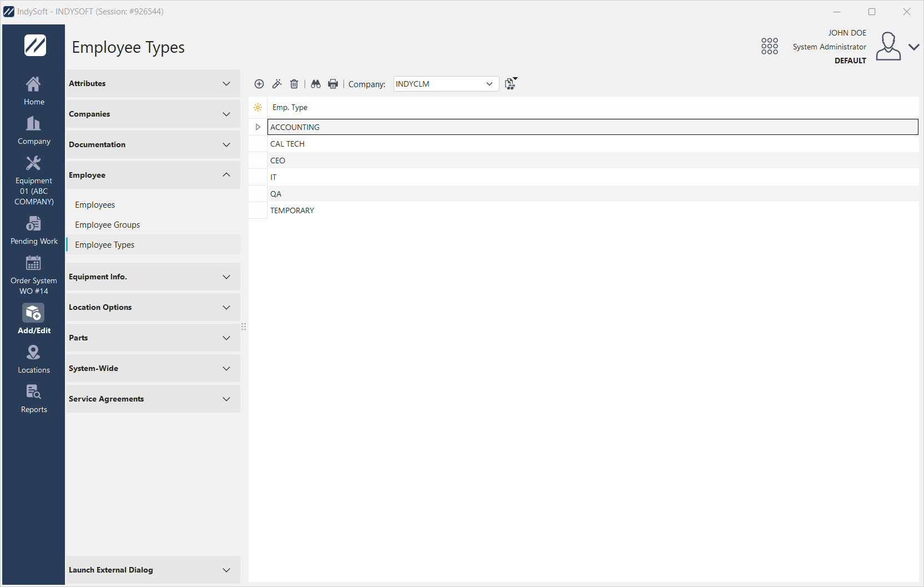Click the Add new employee type icon

[259, 84]
